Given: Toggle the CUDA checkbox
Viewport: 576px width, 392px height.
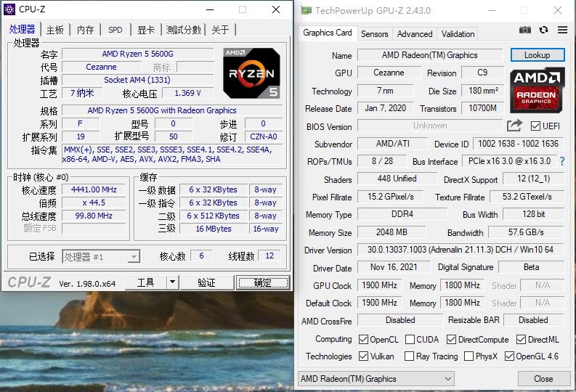Looking at the screenshot, I should click(410, 340).
